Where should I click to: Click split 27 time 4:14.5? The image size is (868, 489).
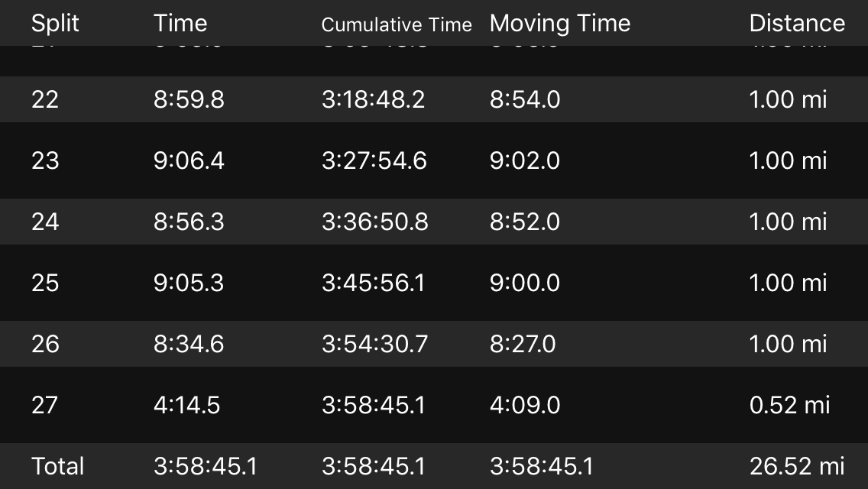tap(186, 405)
